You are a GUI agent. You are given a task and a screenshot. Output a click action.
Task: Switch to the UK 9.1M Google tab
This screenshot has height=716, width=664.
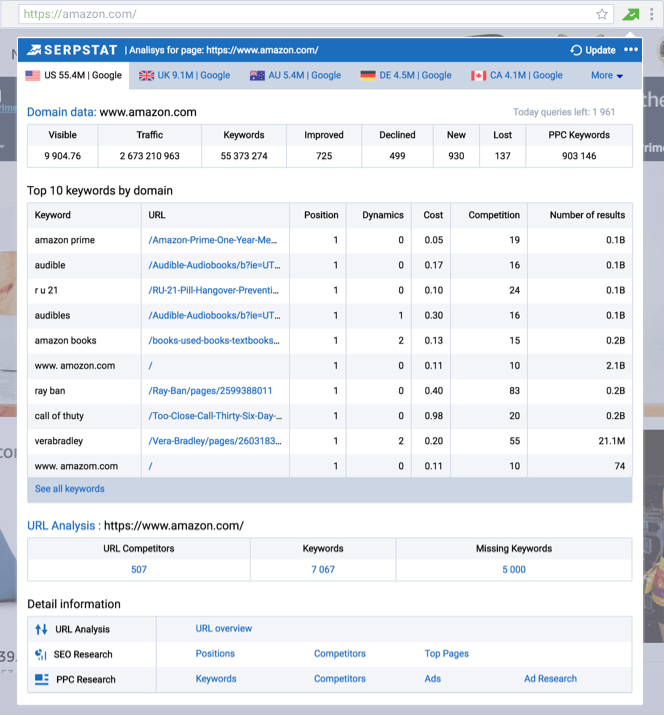184,75
